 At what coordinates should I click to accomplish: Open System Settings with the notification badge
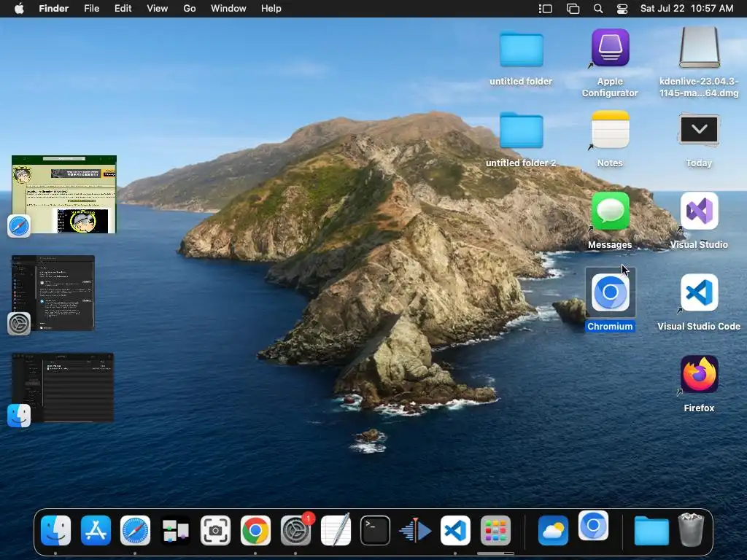tap(295, 531)
